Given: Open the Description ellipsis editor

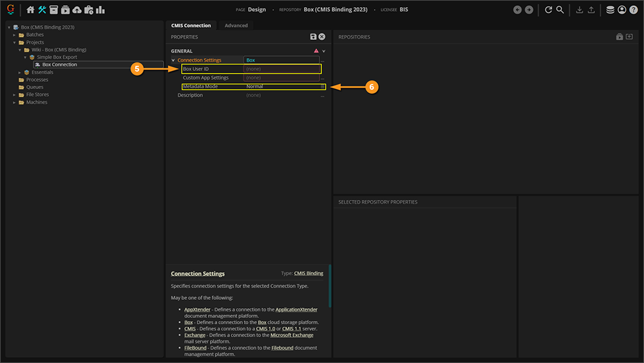Looking at the screenshot, I should pos(323,95).
